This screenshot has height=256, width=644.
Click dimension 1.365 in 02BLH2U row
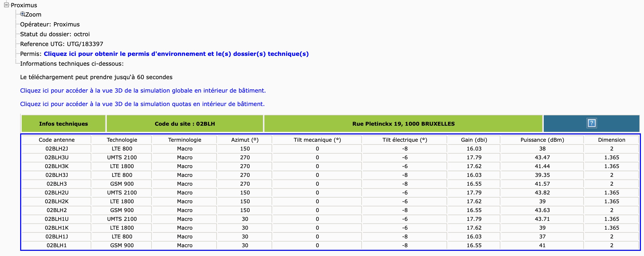tap(611, 193)
